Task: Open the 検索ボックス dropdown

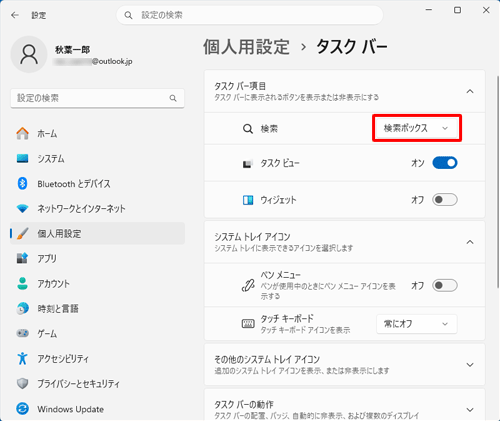Action: point(417,128)
